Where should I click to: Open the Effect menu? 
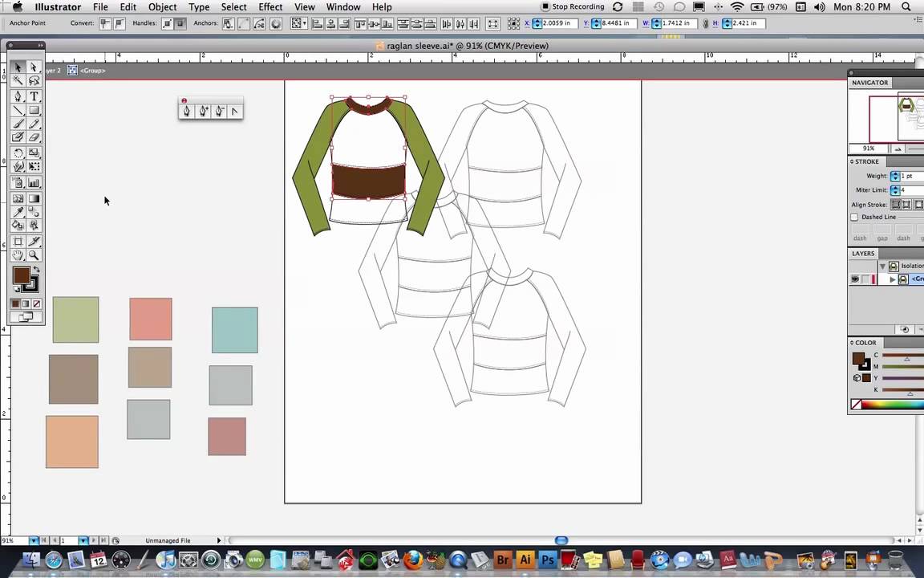click(270, 7)
